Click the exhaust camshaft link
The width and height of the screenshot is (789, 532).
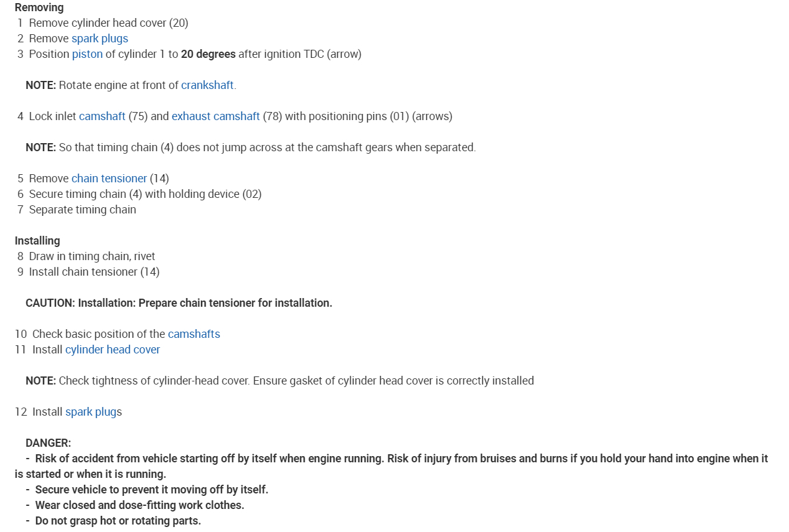(x=215, y=116)
